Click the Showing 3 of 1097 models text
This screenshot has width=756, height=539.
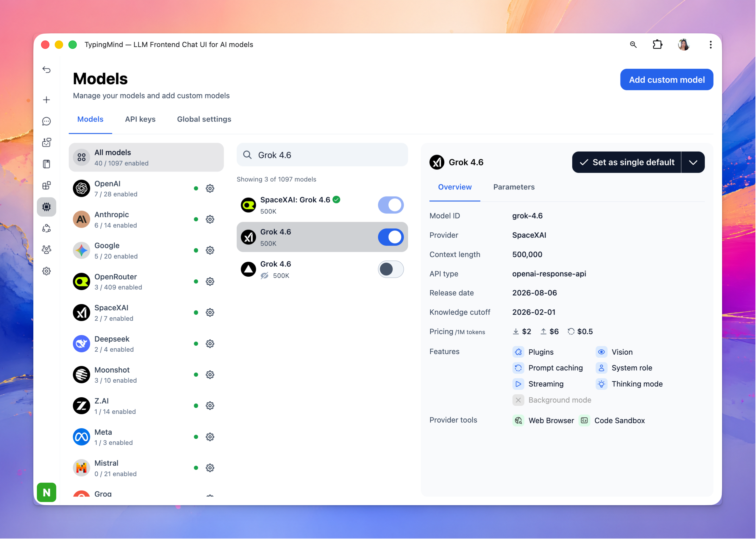(x=276, y=179)
